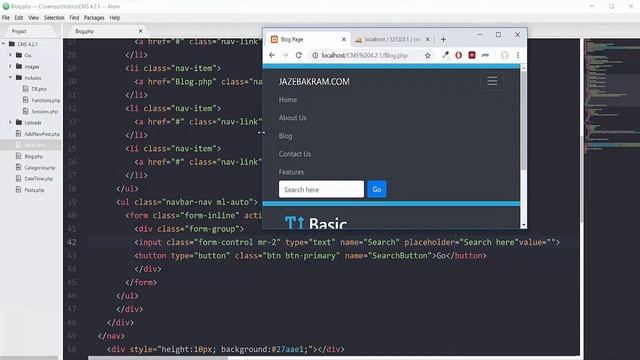Screen dimensions: 640x360
Task: Click the Search here input field
Action: [x=321, y=189]
